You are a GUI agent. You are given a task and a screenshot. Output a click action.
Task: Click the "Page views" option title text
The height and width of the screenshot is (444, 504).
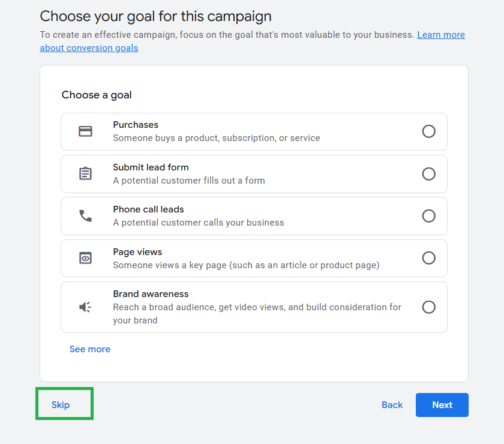point(137,252)
